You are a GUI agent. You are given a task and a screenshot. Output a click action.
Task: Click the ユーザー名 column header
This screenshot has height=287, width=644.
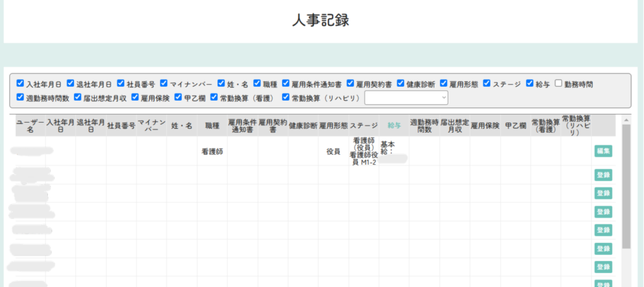(30, 126)
